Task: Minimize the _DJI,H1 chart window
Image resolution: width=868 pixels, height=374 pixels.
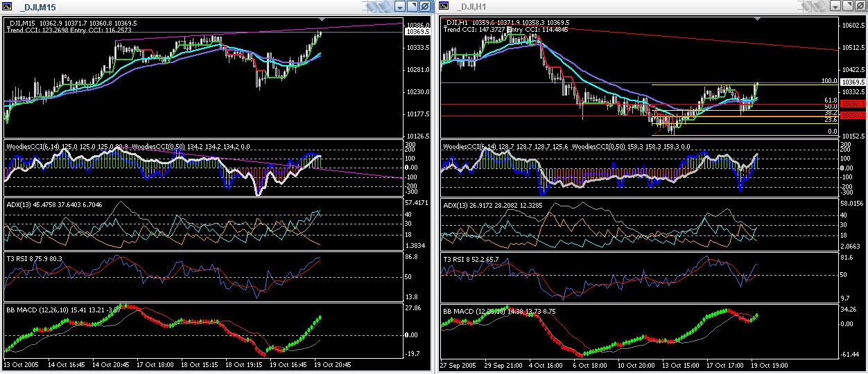Action: pyautogui.click(x=837, y=6)
